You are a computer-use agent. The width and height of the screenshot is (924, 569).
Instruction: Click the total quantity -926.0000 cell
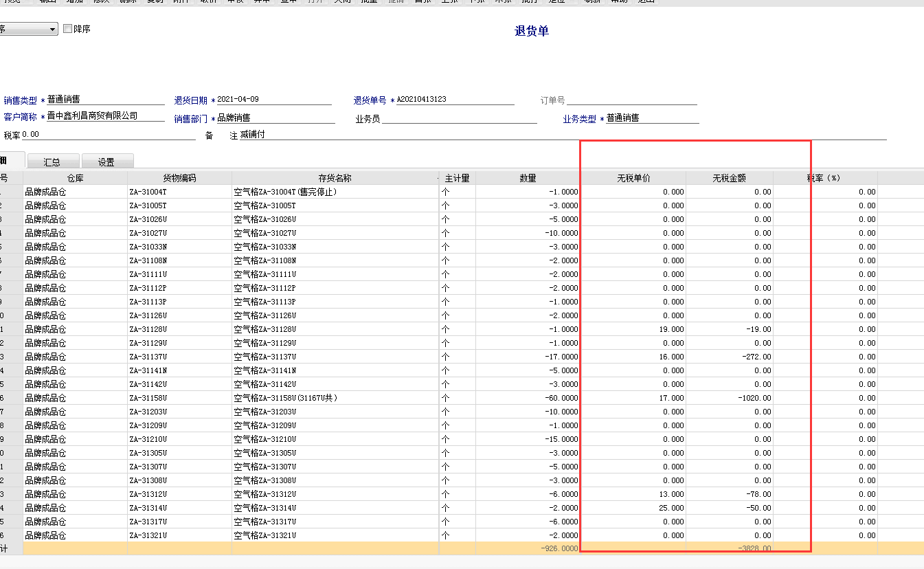528,549
